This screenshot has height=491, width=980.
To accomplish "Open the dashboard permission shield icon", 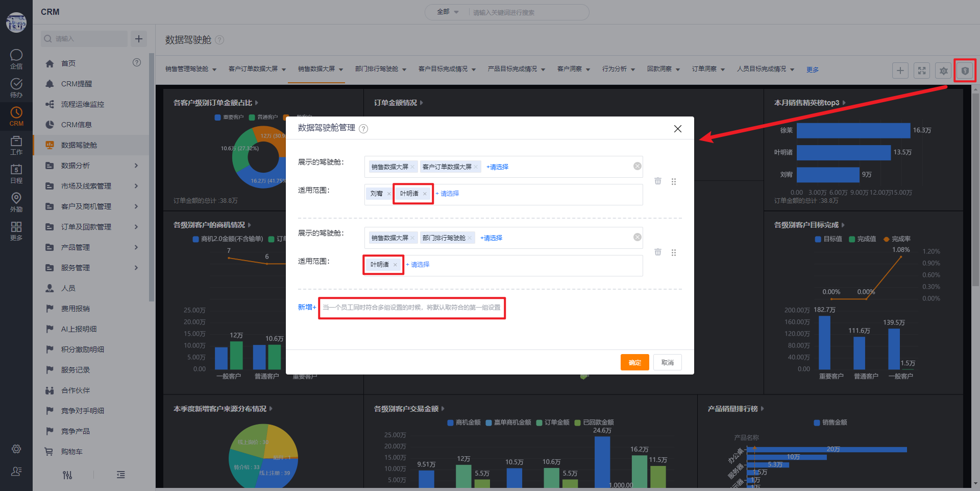I will click(x=965, y=71).
